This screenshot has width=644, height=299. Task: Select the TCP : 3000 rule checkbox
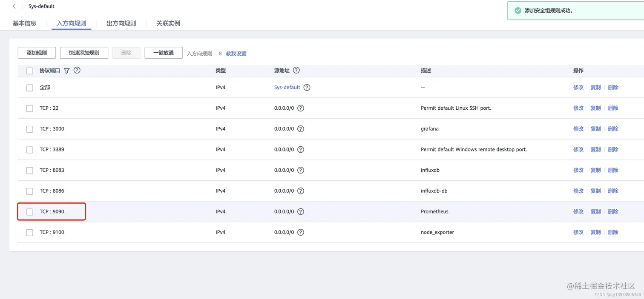pyautogui.click(x=29, y=129)
